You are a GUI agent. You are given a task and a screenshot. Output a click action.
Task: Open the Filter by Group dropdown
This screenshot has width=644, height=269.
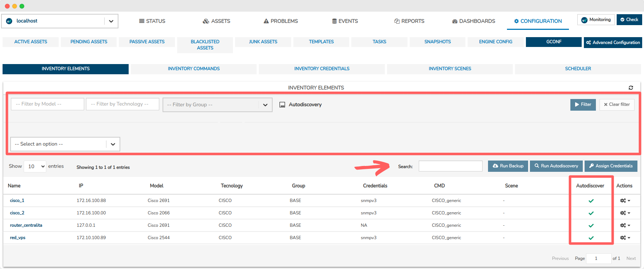coord(218,105)
